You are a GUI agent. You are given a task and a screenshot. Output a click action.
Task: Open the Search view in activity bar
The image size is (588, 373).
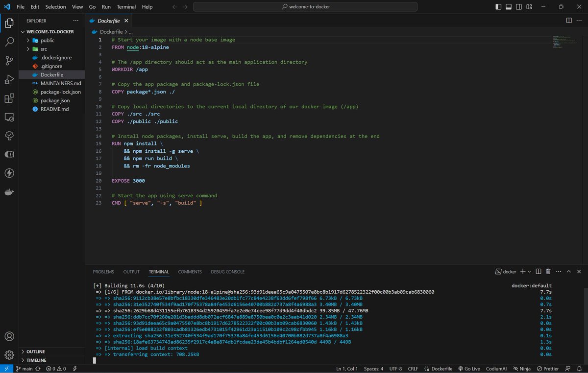(x=9, y=42)
